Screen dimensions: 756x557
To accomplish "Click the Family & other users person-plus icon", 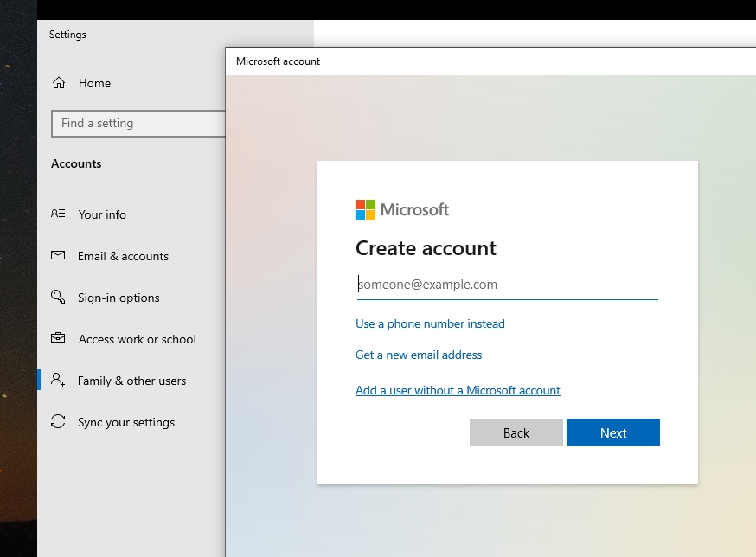I will click(x=58, y=380).
